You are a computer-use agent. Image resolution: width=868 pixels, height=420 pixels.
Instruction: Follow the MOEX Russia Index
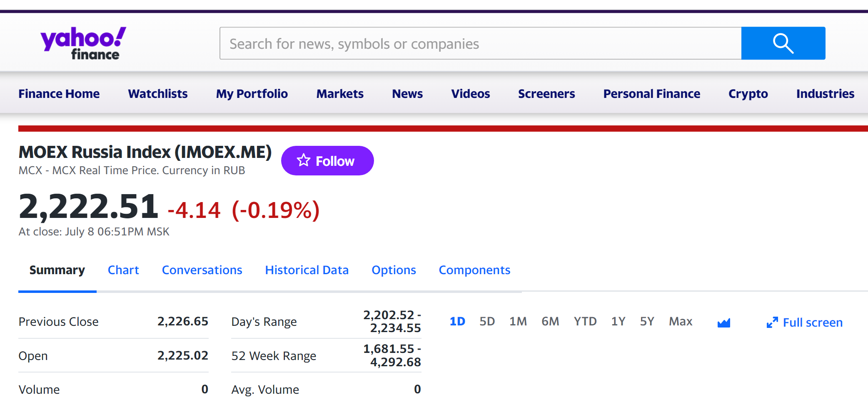[327, 160]
